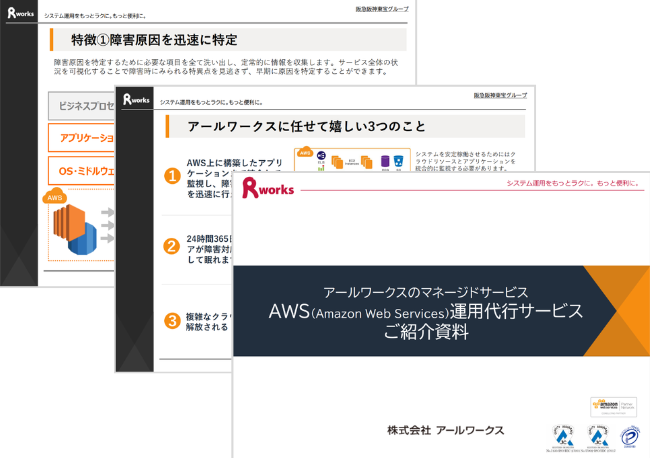Click the orange number 3 circle

tap(172, 320)
